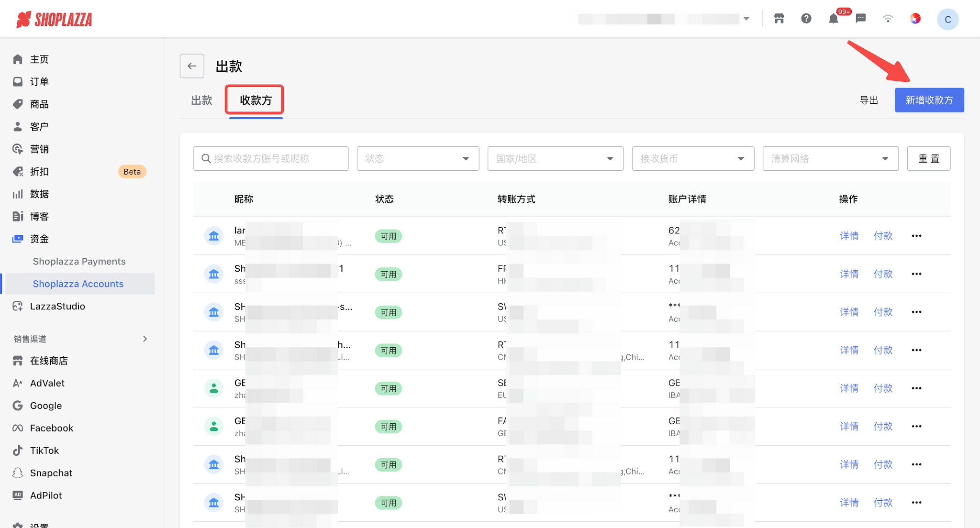Open more actions for the fourth payee row
Screen dimensions: 980x528
(916, 350)
